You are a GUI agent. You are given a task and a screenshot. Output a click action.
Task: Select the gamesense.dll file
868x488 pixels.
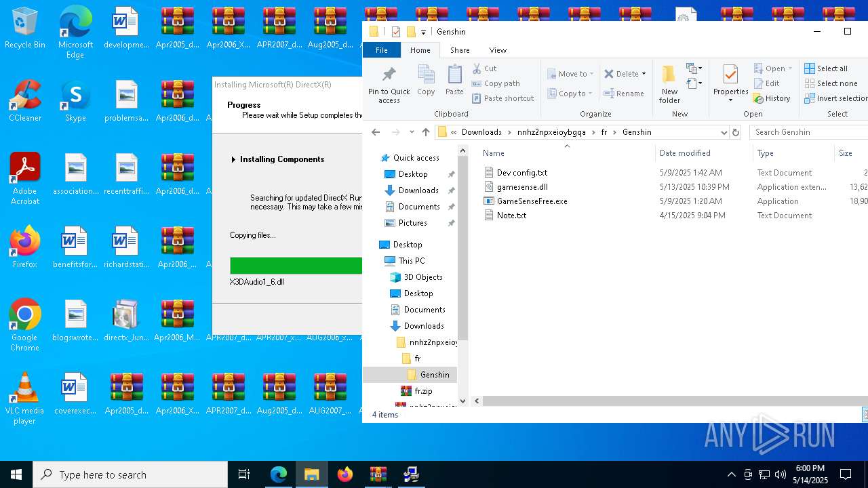pos(521,187)
